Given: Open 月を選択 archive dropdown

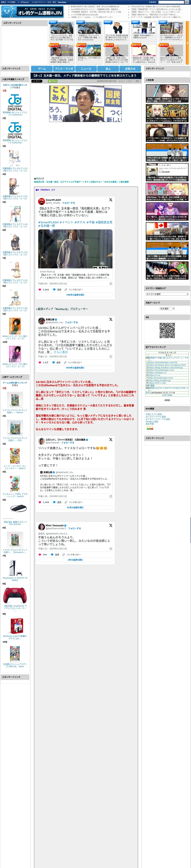Looking at the screenshot, I should coord(167,309).
